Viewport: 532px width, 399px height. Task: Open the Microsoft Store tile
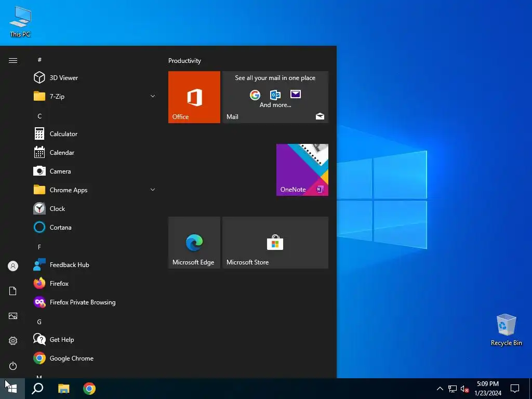click(x=275, y=243)
